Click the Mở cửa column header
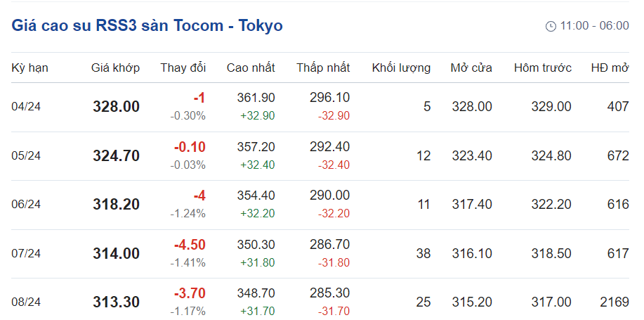 pos(471,68)
